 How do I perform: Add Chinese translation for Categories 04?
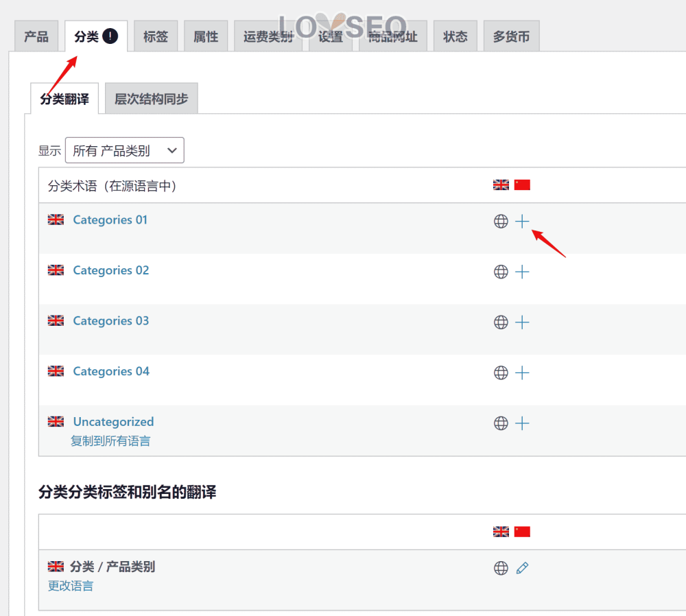(x=522, y=372)
